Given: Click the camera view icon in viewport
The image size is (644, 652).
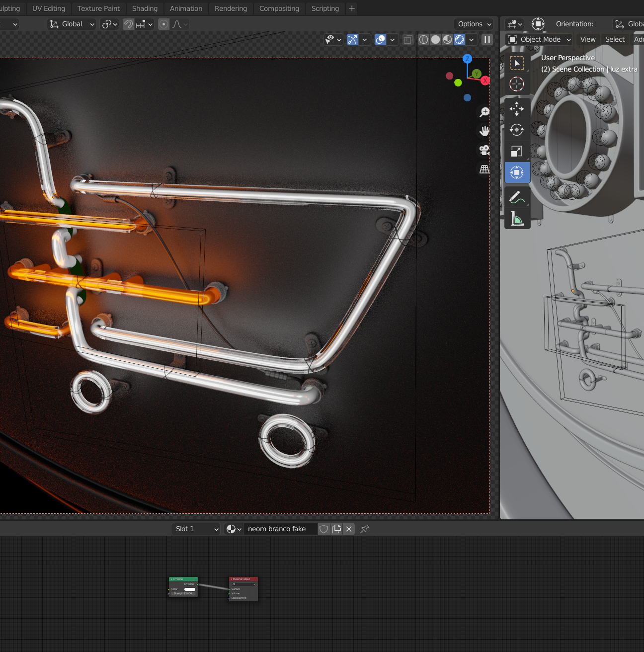Looking at the screenshot, I should [484, 150].
